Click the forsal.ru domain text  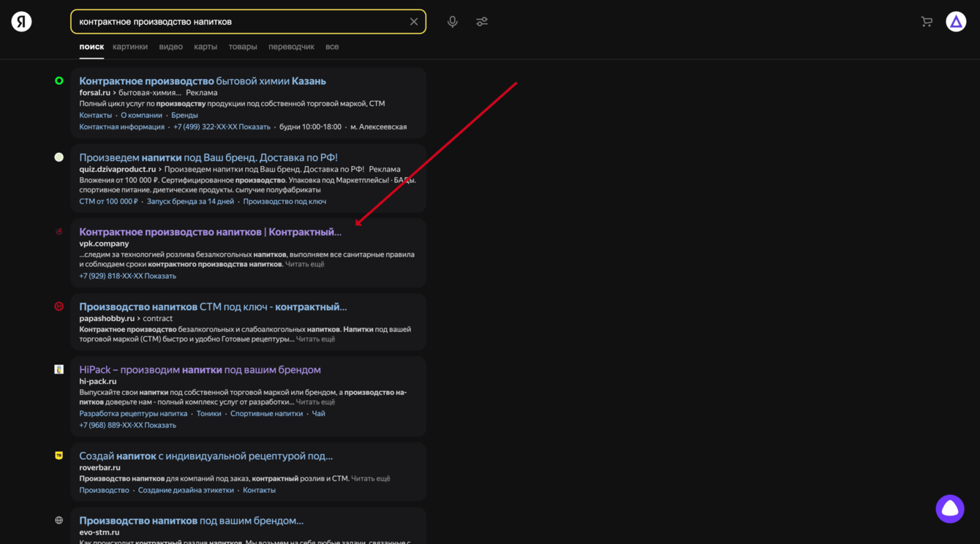pos(95,93)
